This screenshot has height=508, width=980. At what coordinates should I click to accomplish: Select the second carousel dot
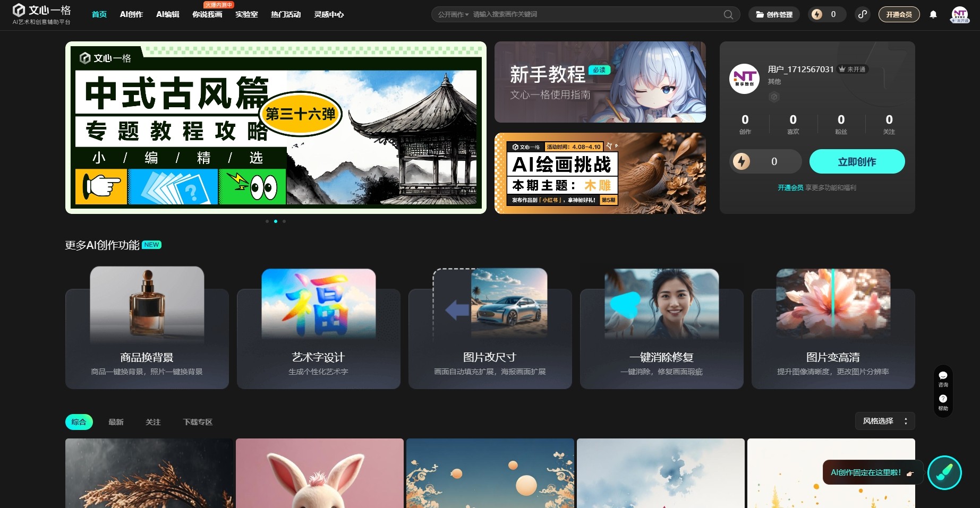(x=276, y=221)
